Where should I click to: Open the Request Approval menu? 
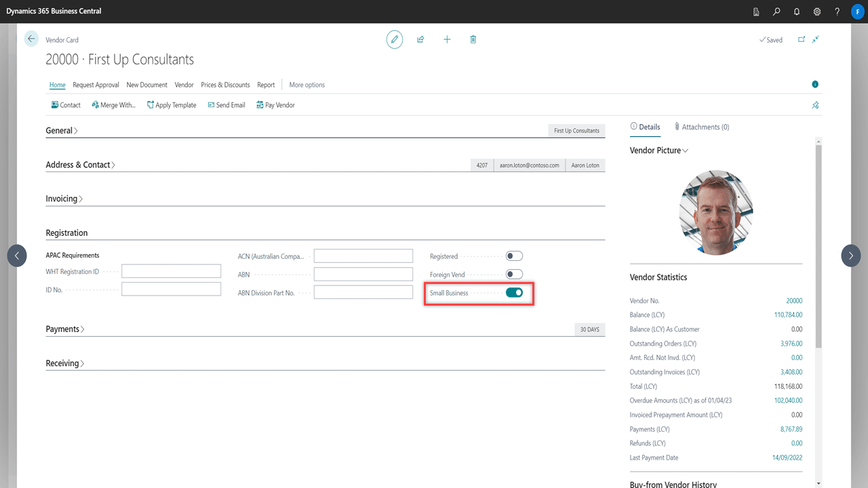click(x=96, y=85)
